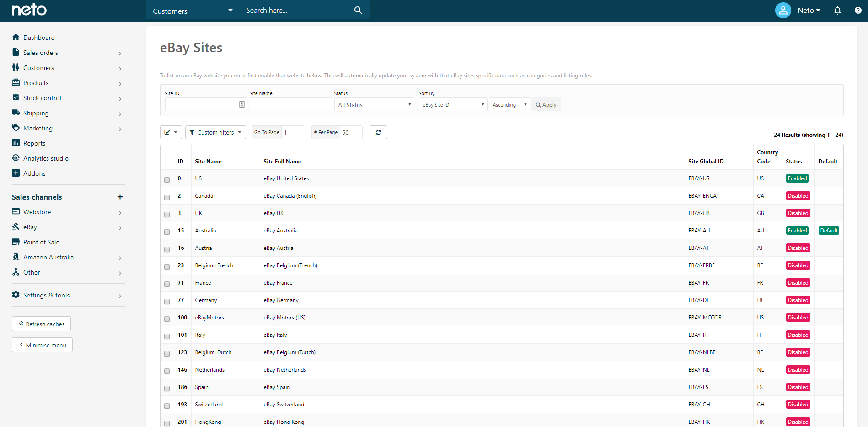Click the Dashboard home icon

[x=16, y=37]
